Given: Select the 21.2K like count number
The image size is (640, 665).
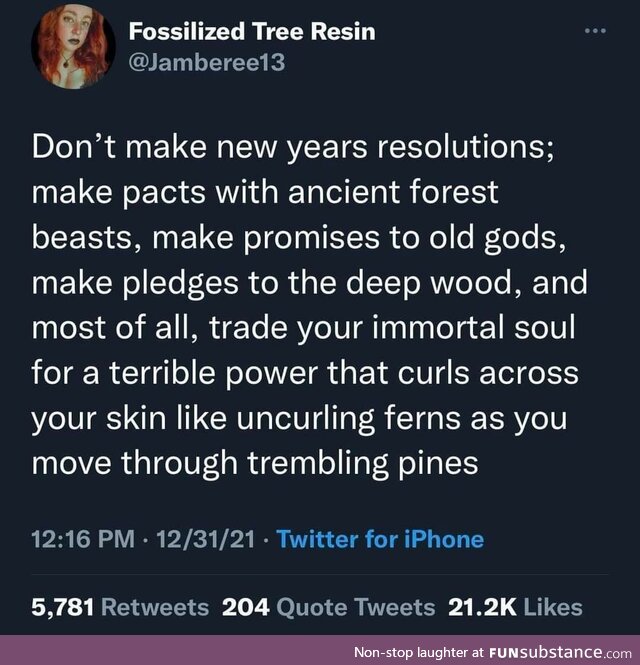Looking at the screenshot, I should 482,607.
